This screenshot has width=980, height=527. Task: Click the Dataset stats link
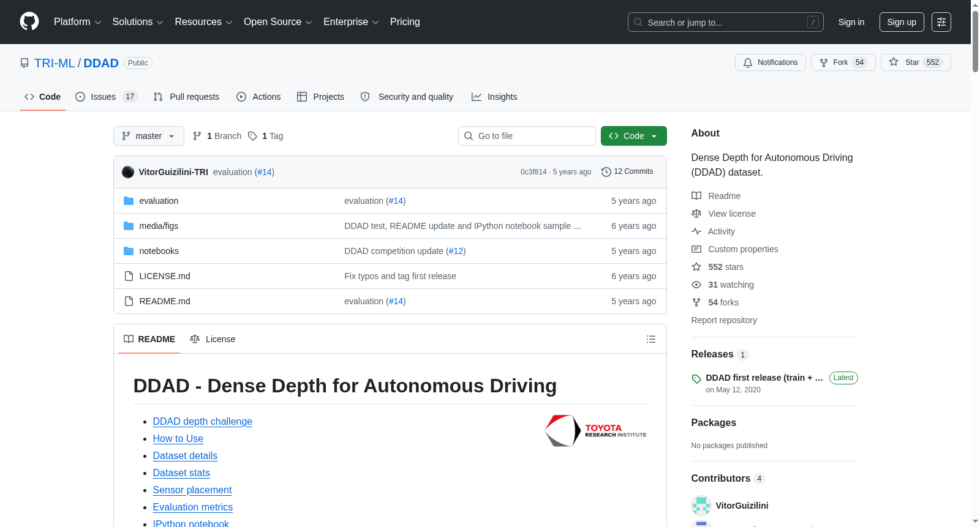181,473
